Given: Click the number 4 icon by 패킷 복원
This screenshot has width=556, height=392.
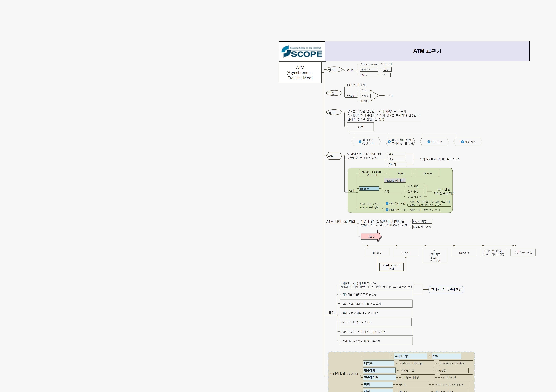Looking at the screenshot, I should [462, 142].
